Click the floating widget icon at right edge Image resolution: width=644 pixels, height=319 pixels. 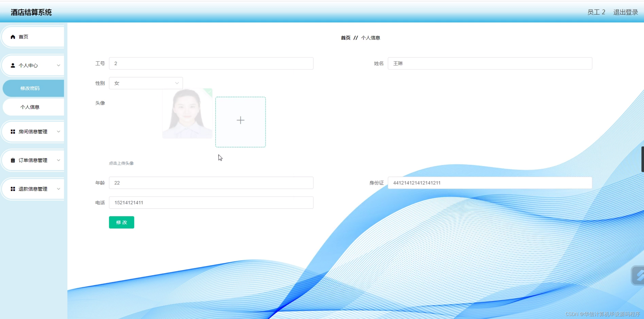[x=639, y=276]
